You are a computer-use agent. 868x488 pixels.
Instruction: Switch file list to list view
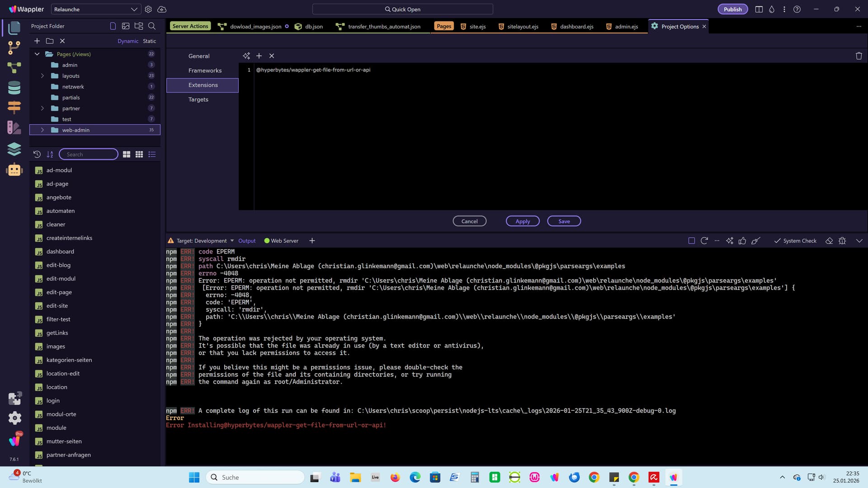coord(152,155)
